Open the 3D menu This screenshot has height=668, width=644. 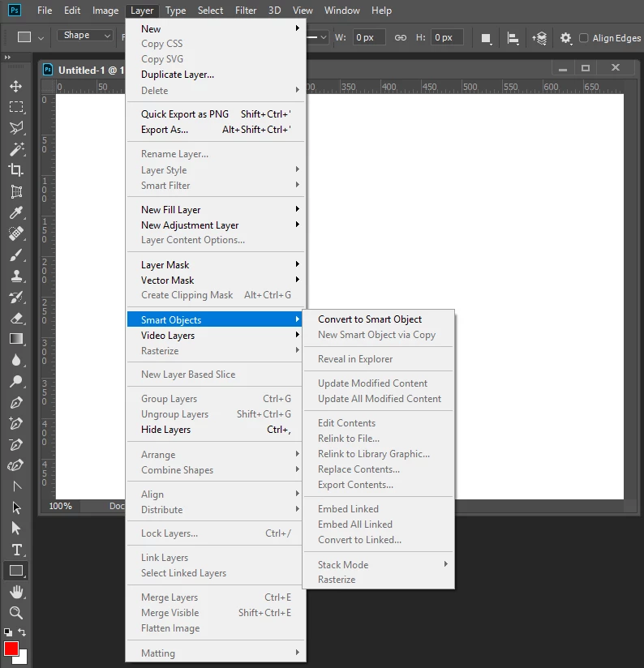[274, 11]
